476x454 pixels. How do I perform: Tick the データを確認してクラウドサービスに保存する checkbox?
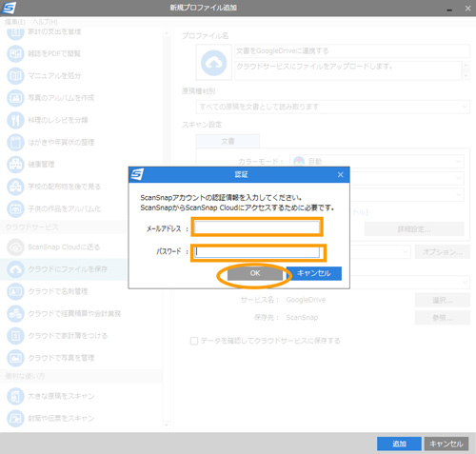point(194,341)
